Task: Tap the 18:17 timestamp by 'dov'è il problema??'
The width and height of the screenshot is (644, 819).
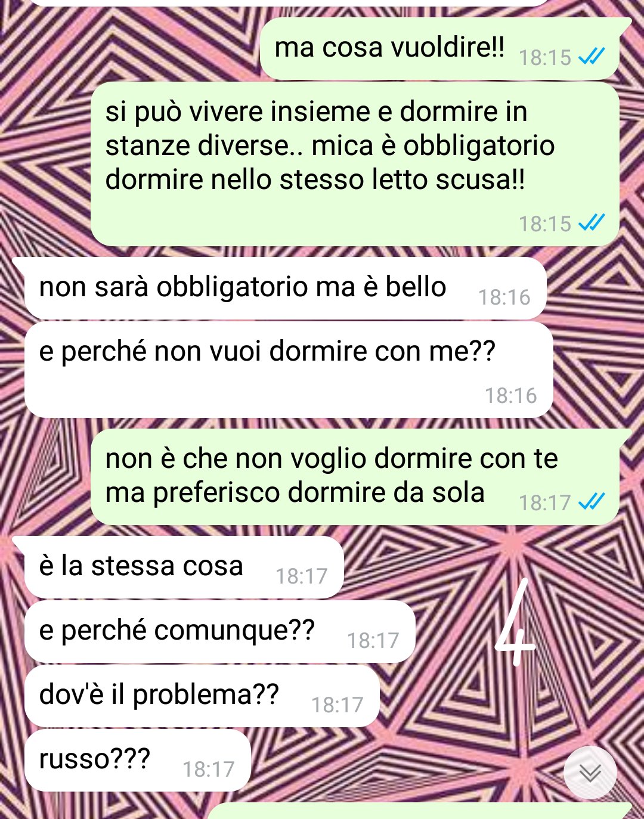Action: coord(337,705)
